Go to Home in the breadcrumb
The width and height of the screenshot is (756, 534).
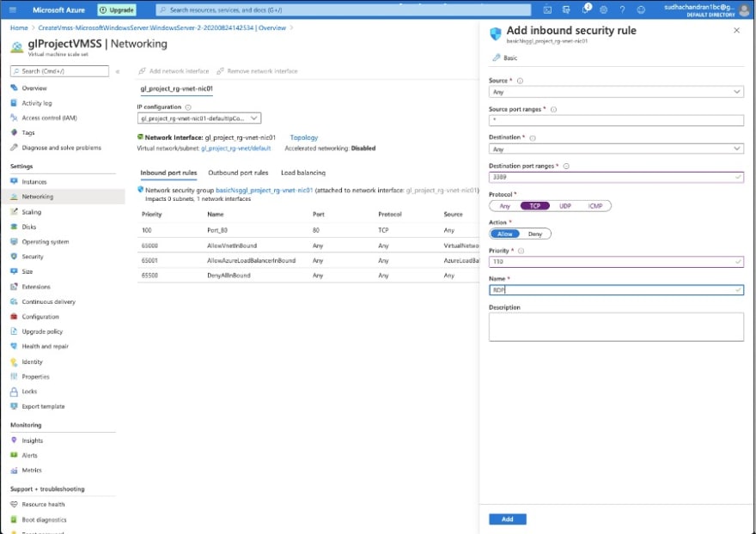pos(19,28)
